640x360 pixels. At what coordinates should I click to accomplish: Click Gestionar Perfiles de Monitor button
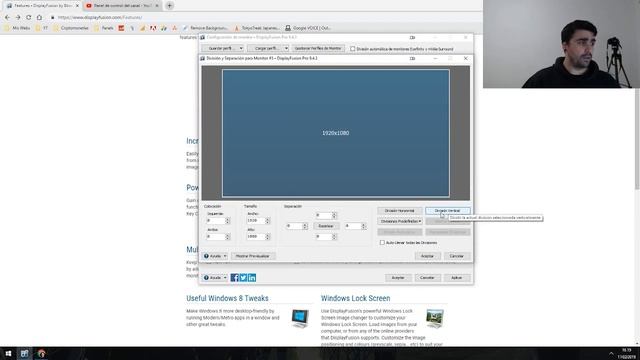tap(318, 48)
